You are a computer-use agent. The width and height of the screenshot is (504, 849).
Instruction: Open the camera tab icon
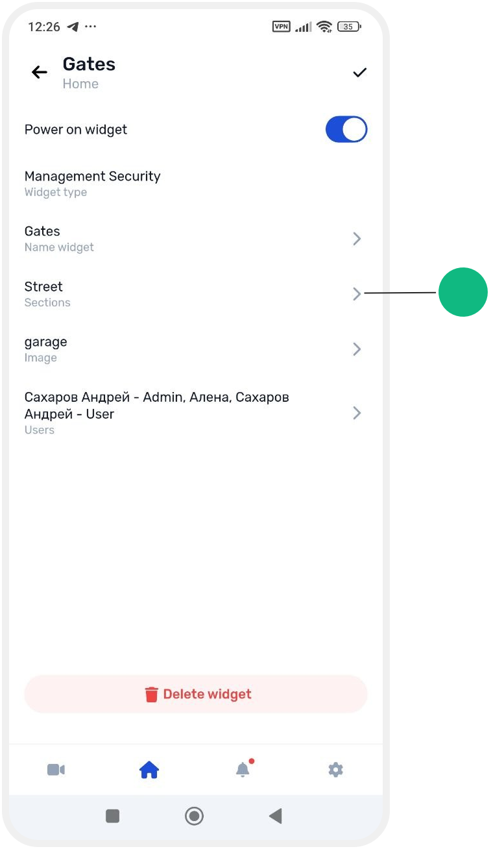tap(56, 770)
